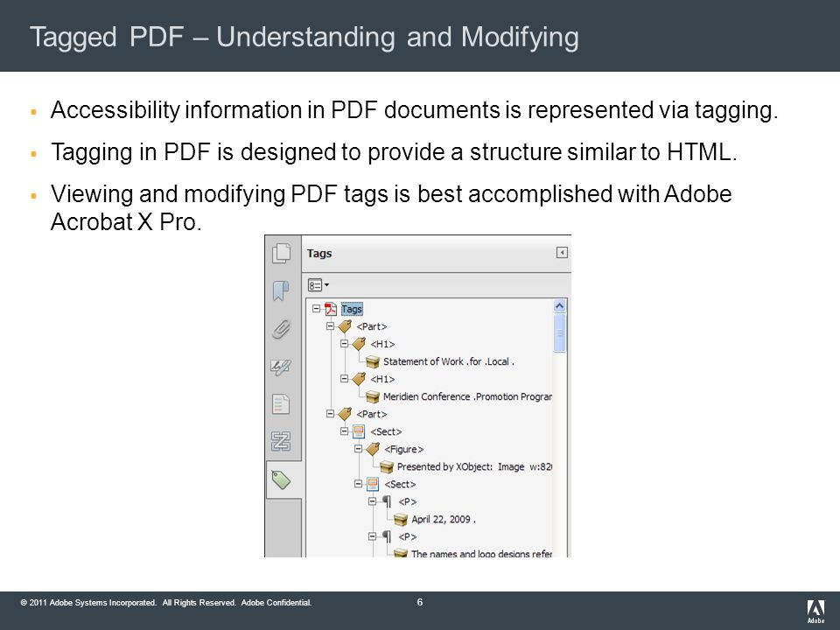Screen dimensions: 840x630
Task: Select the highlighted Tags root label
Action: point(352,309)
